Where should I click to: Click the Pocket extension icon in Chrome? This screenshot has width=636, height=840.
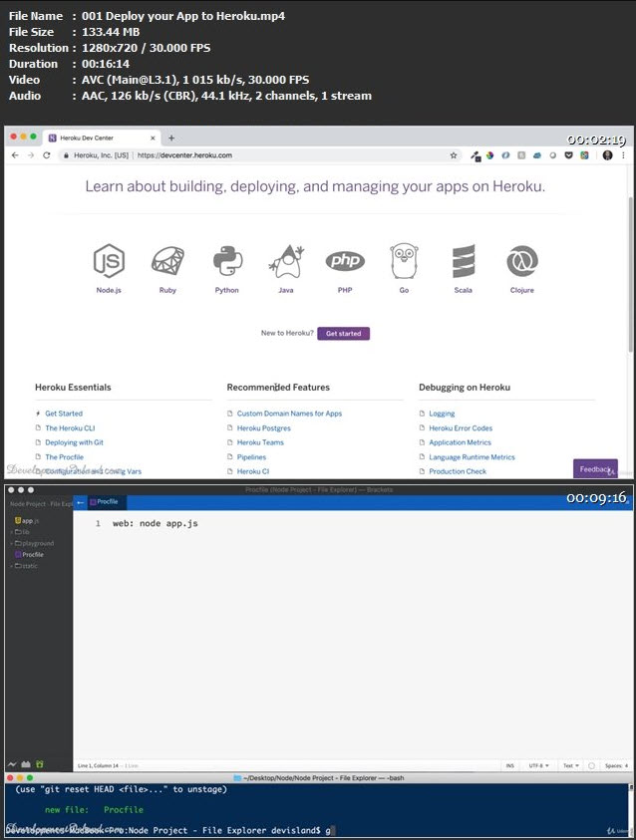[568, 155]
